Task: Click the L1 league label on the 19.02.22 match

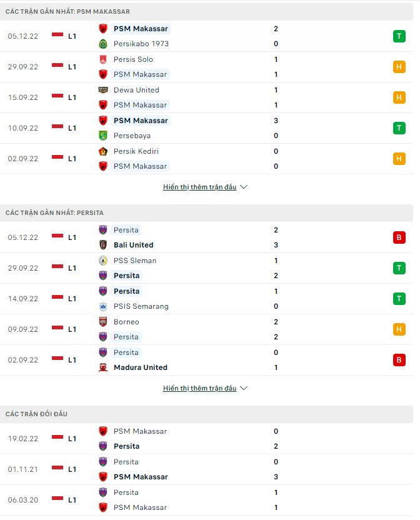Action: [x=72, y=439]
